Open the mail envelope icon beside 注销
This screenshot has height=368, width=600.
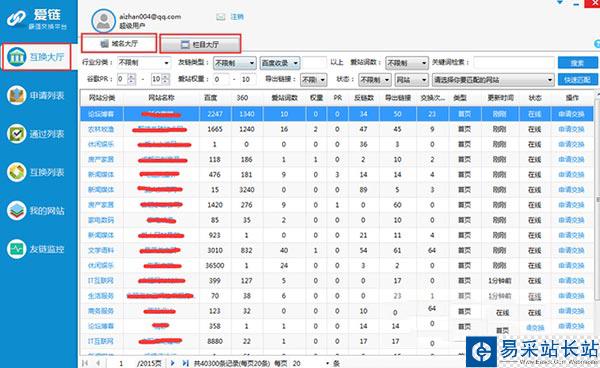tap(221, 17)
